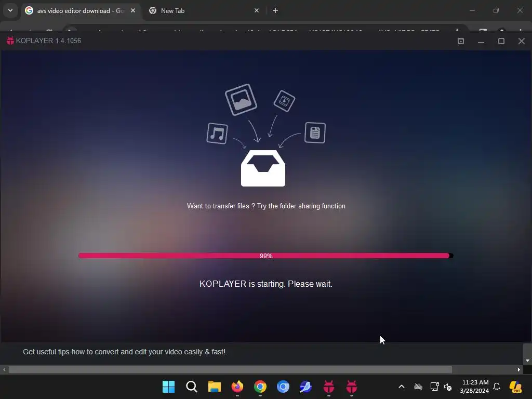The height and width of the screenshot is (399, 532).
Task: Close the 'avs video editor download' tab
Action: [133, 10]
